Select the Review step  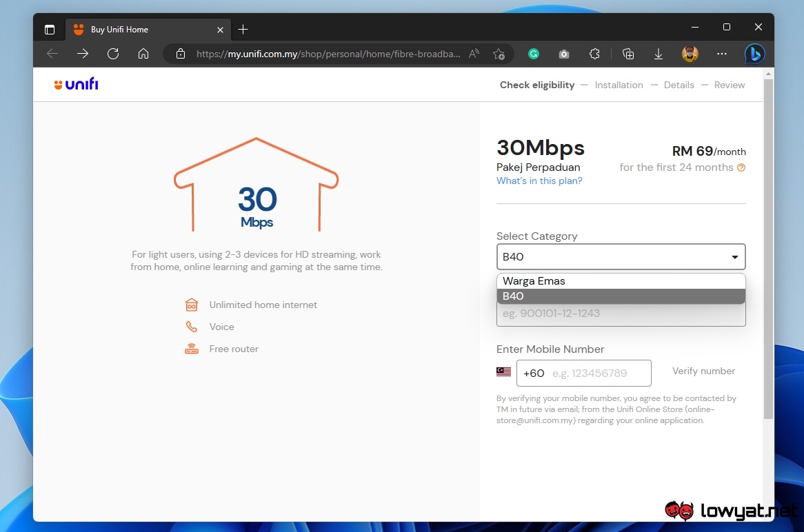[729, 85]
